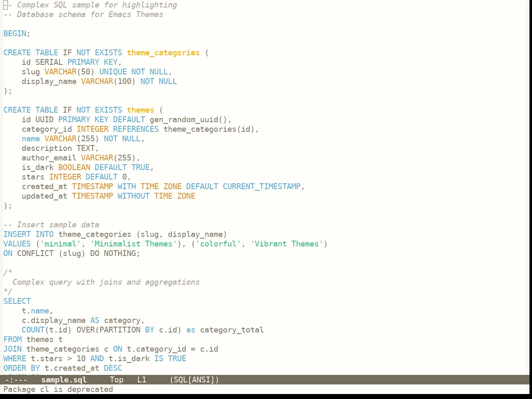Screen dimensions: 532x399
Task: Click INSERT keyword of the INSERT INTO statement
Action: pyautogui.click(x=17, y=234)
